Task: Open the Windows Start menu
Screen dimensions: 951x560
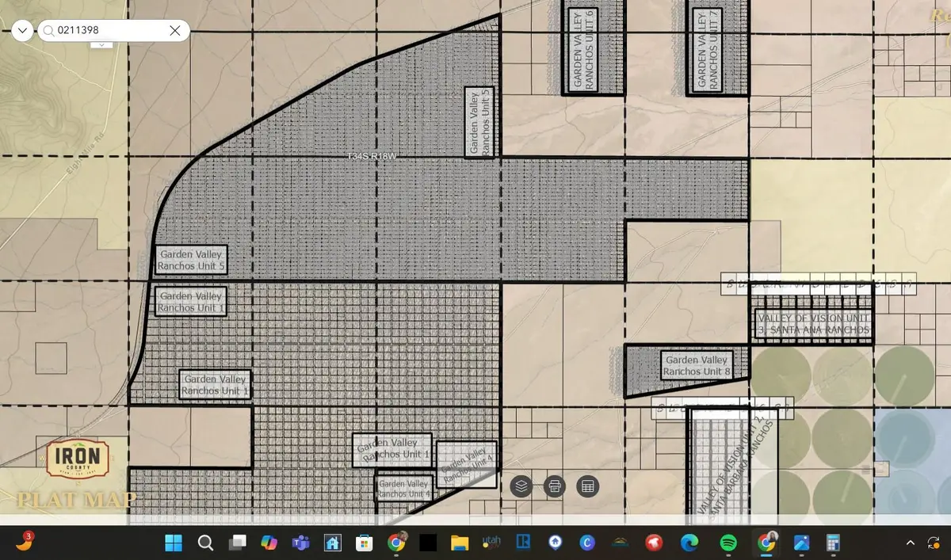Action: coord(174,543)
